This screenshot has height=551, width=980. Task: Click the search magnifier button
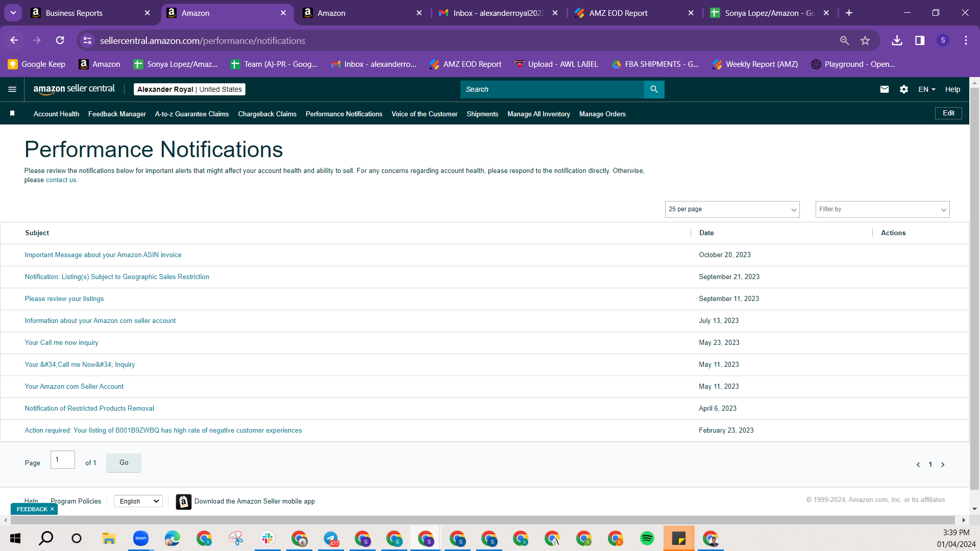coord(654,89)
